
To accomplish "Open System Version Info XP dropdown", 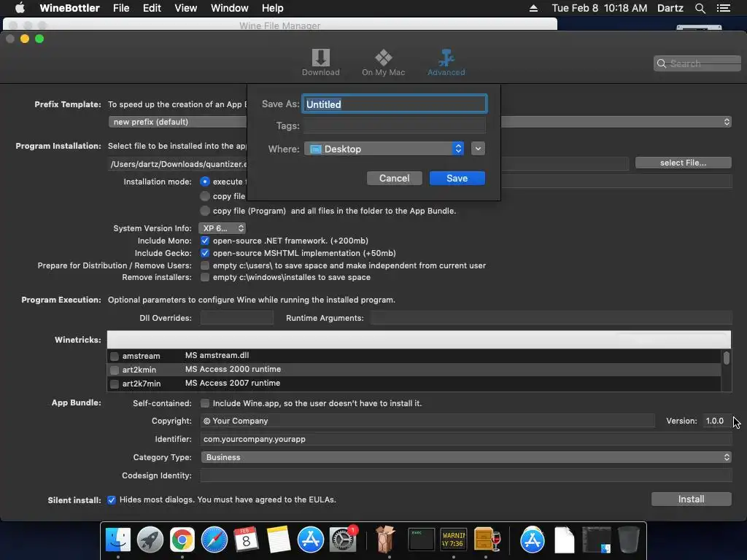I will (222, 228).
